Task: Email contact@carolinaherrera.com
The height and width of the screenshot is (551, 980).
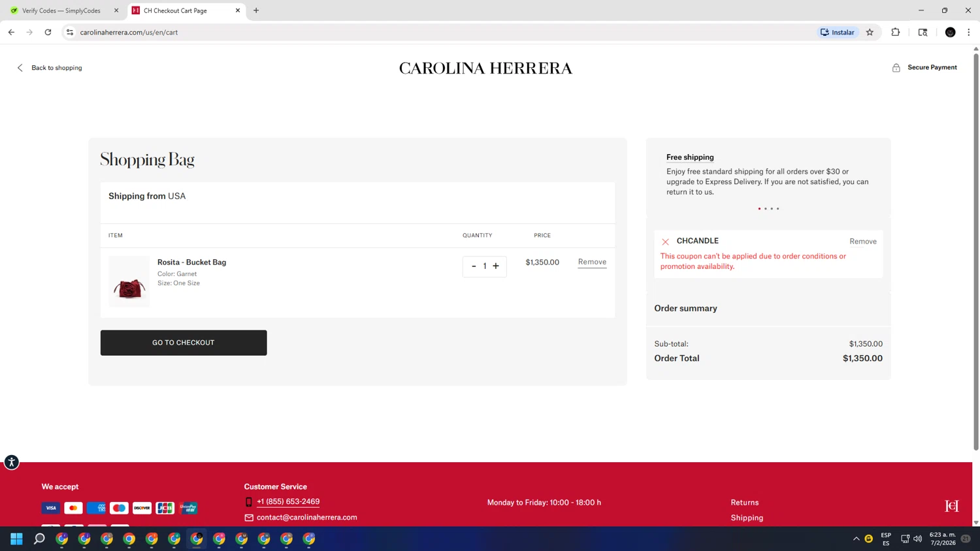Action: 307,518
